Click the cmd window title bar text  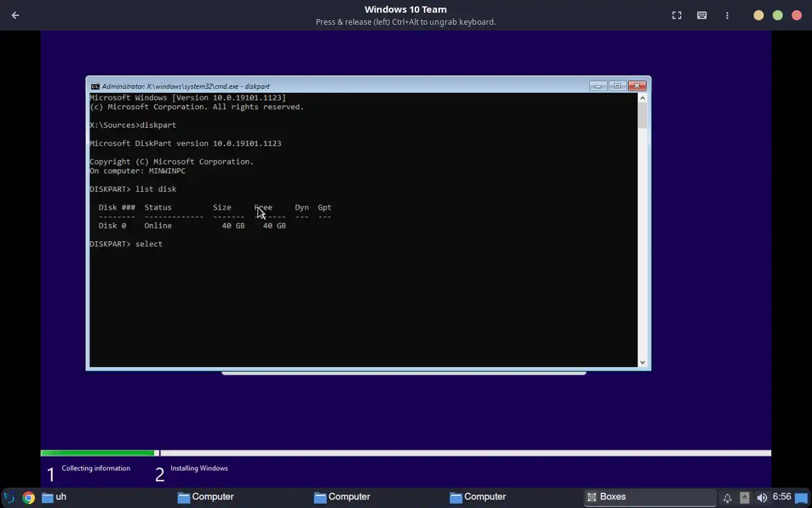(185, 86)
